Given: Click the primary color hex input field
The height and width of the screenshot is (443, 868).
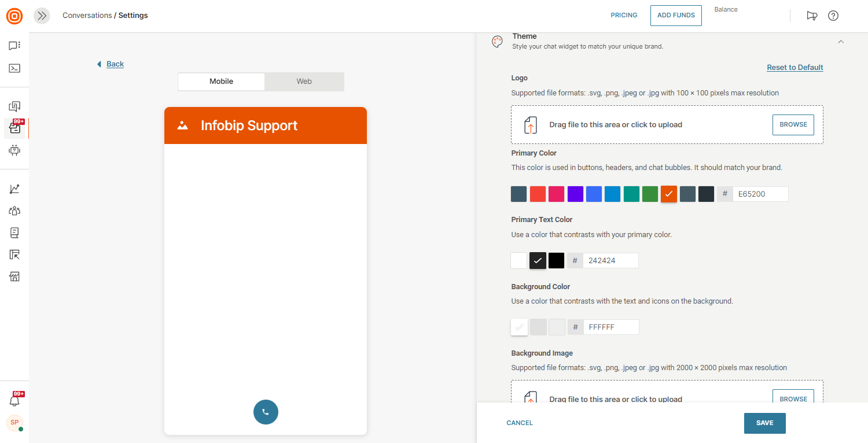Looking at the screenshot, I should [760, 194].
